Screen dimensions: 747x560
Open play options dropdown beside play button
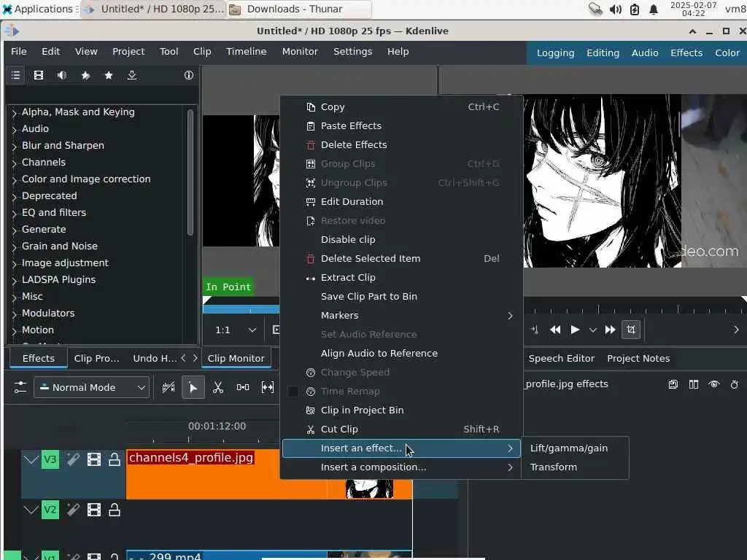pos(592,330)
